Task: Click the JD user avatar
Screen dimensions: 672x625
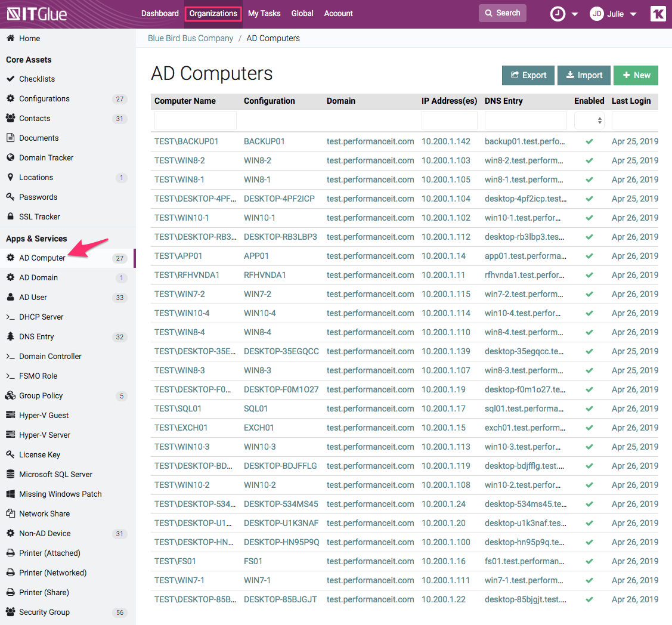Action: [596, 14]
